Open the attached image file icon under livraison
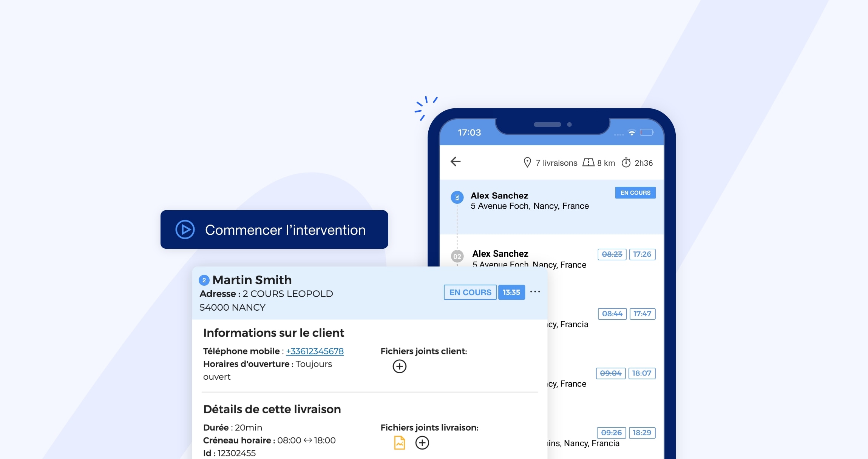 (399, 443)
